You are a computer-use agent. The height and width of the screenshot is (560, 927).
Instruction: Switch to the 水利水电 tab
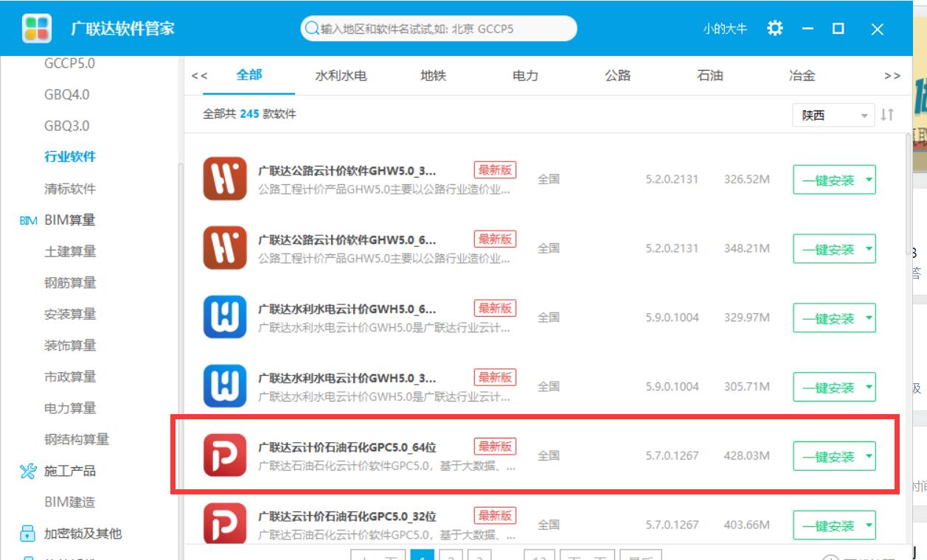pyautogui.click(x=341, y=76)
